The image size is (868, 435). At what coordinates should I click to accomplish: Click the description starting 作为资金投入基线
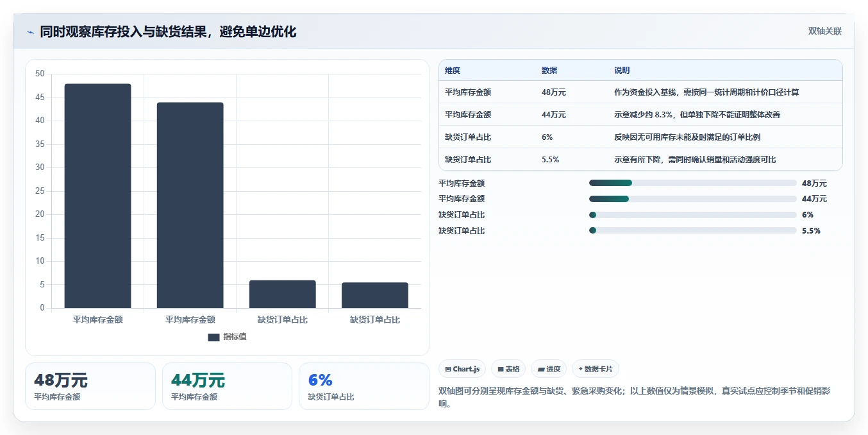706,92
